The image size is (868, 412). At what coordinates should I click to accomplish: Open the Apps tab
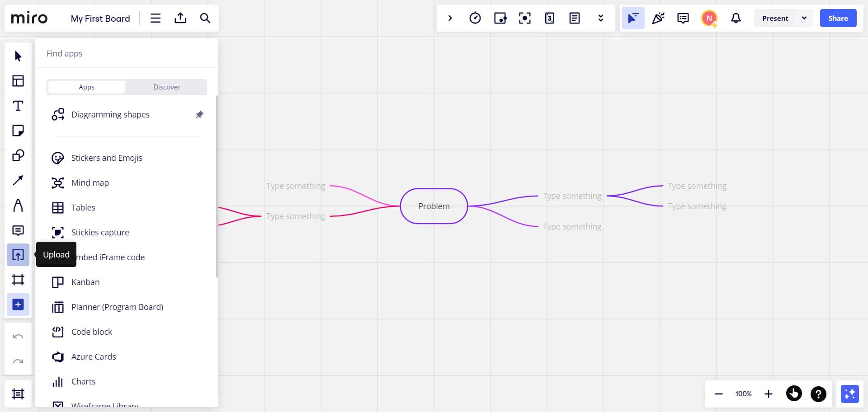tap(86, 87)
